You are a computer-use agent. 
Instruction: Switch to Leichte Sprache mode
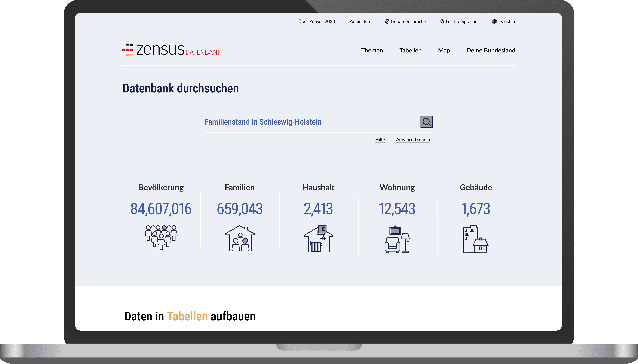461,22
